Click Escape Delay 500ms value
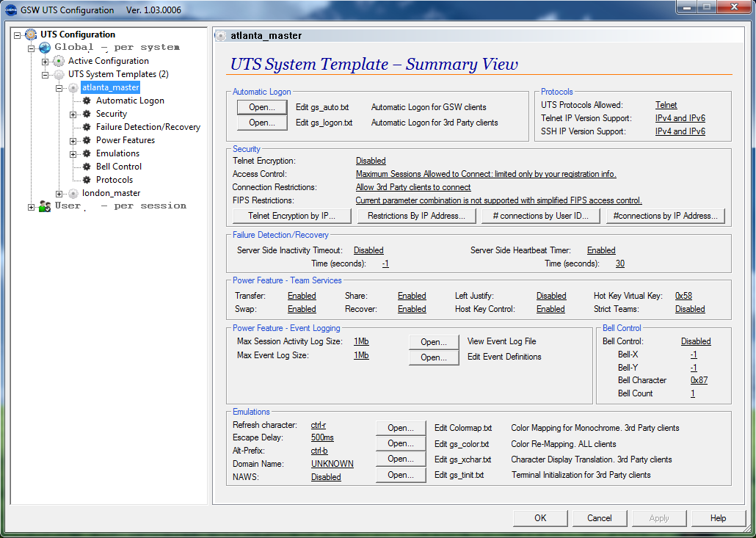Viewport: 756px width, 538px height. point(322,437)
